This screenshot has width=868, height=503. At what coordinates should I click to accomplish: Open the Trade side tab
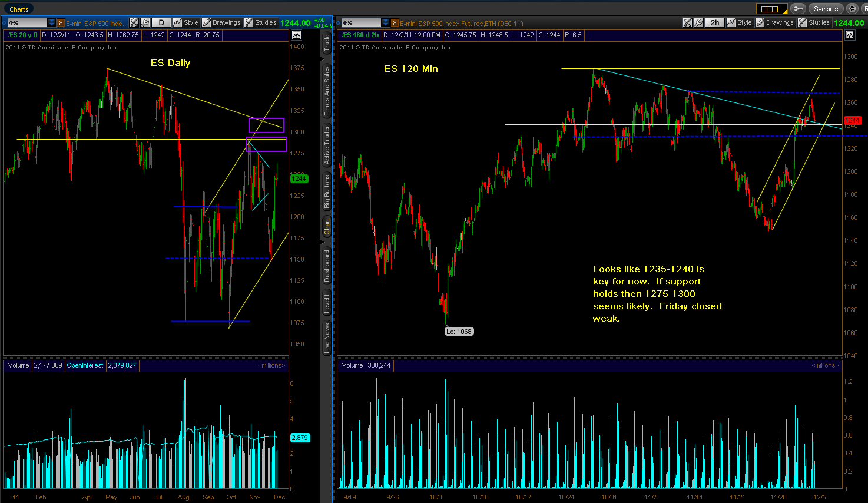click(327, 43)
